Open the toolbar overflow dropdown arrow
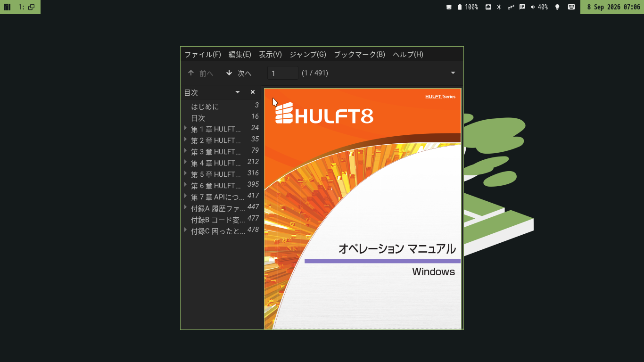This screenshot has width=644, height=362. 453,73
